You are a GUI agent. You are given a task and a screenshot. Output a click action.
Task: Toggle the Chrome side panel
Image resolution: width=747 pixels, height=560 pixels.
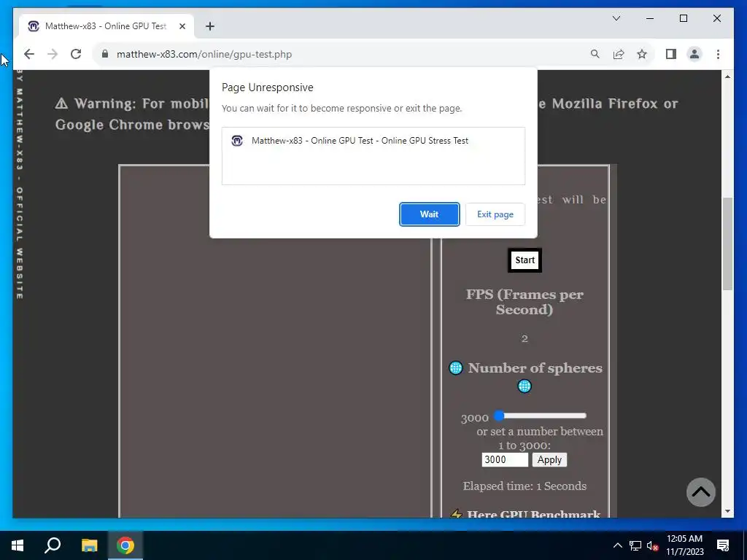click(671, 54)
